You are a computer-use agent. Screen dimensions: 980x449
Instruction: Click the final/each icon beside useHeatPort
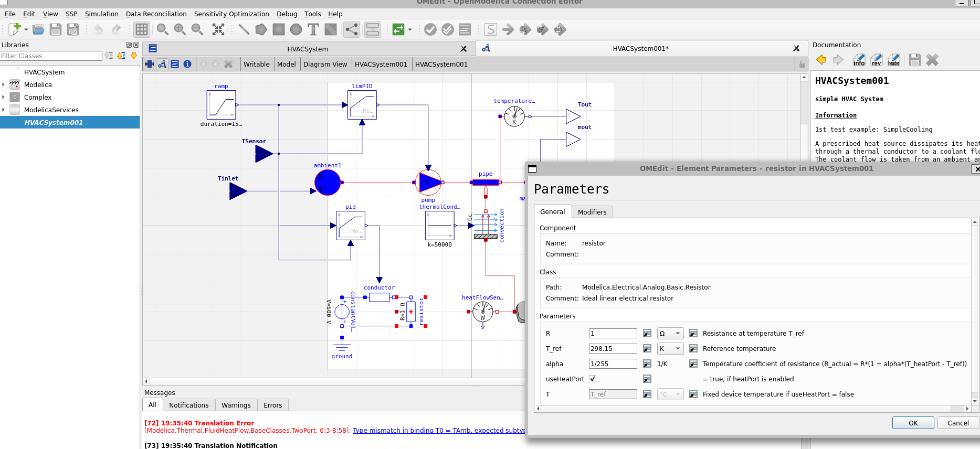(647, 379)
